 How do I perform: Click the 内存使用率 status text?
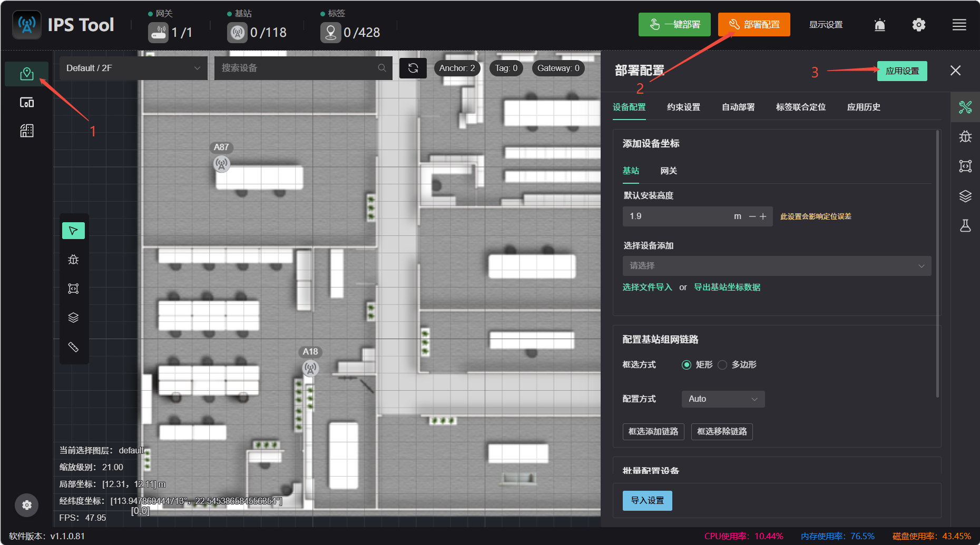[838, 536]
